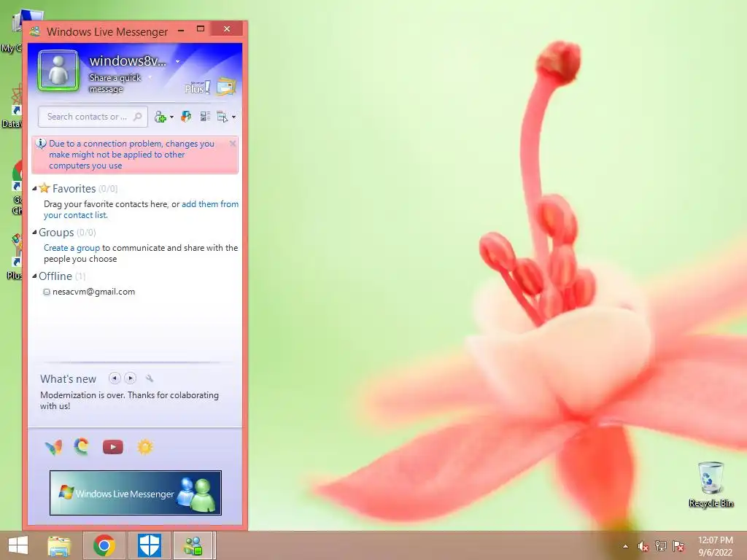Collapse the Offline section

pos(34,276)
